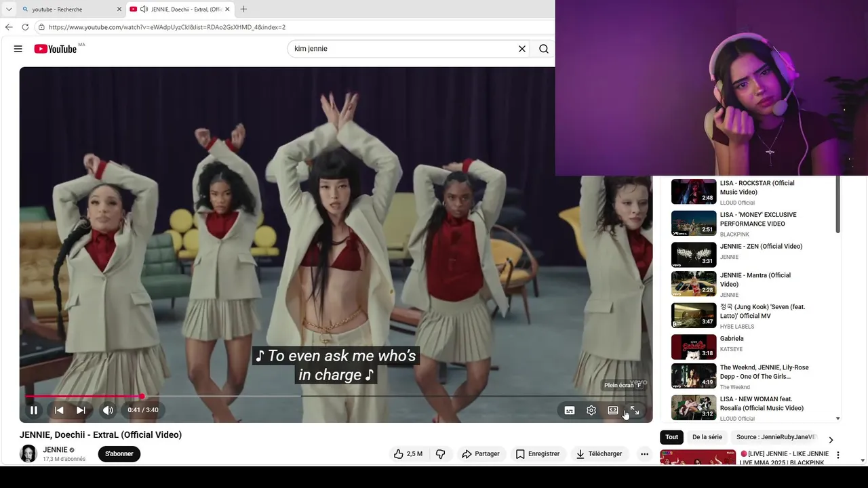Go to YouTube home via logo

pos(56,49)
